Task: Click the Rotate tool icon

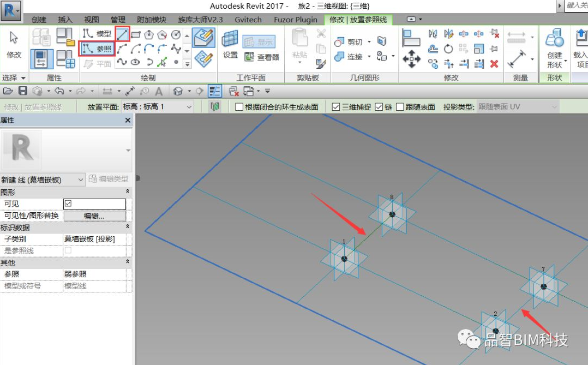Action: [x=448, y=49]
